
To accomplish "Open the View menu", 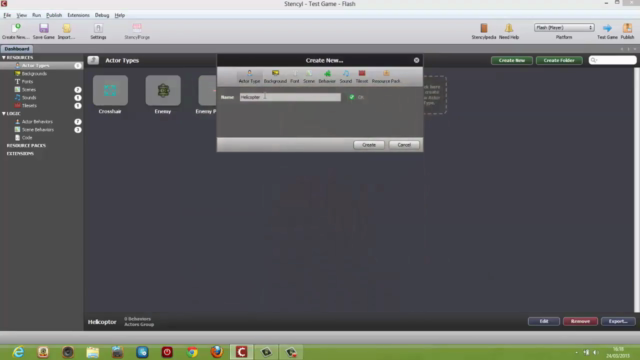I will [21, 15].
